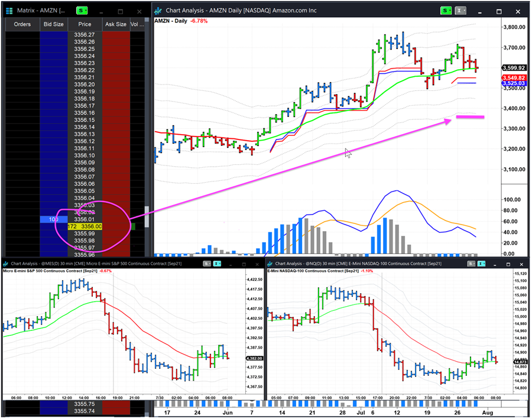
Task: Click the 100 bid size cell at 3356.01
Action: pyautogui.click(x=54, y=219)
